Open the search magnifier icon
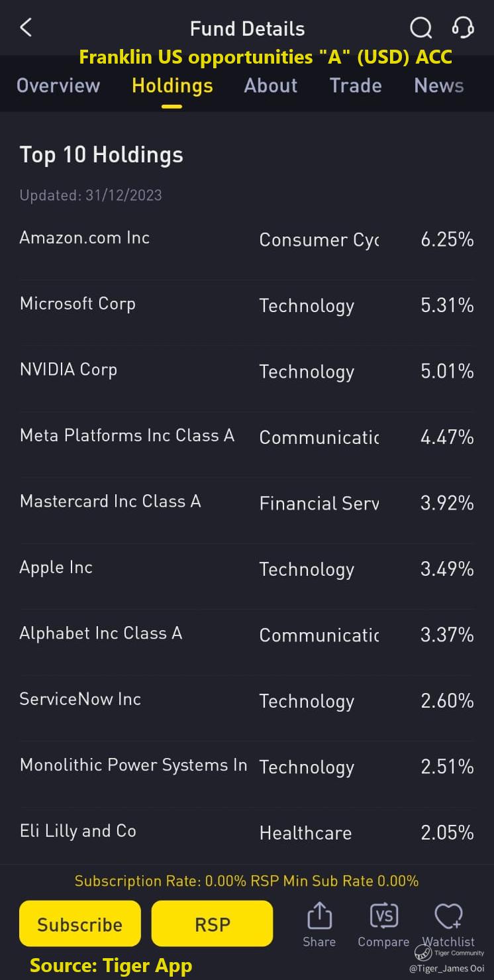The height and width of the screenshot is (980, 494). tap(420, 28)
